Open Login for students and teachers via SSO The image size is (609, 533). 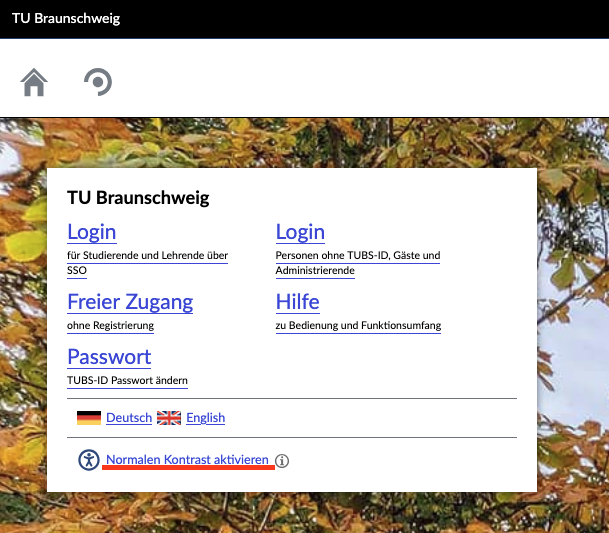point(92,232)
